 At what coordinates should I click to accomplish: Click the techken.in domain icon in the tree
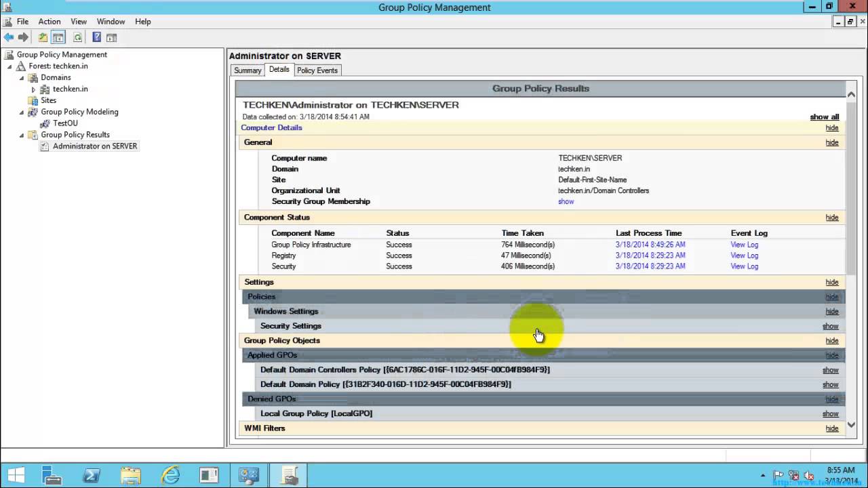pyautogui.click(x=45, y=89)
